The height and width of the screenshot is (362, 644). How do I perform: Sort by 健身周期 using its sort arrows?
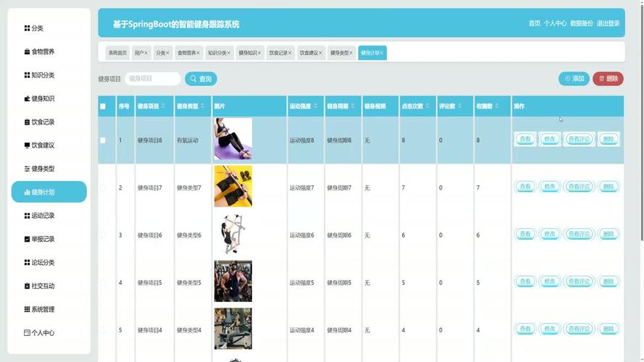coord(353,106)
